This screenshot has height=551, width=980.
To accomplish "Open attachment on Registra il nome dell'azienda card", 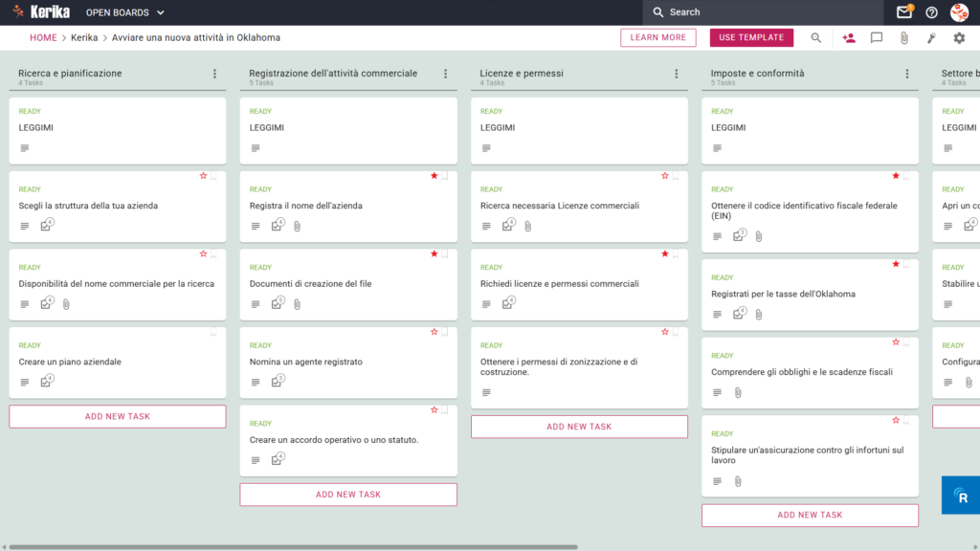I will click(297, 226).
